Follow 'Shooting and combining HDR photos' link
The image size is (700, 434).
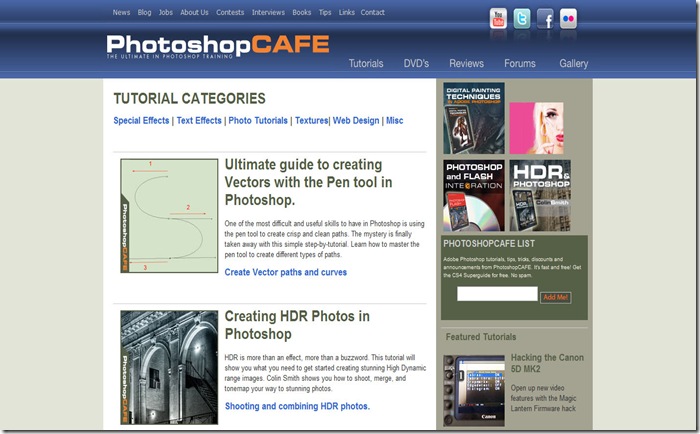297,406
